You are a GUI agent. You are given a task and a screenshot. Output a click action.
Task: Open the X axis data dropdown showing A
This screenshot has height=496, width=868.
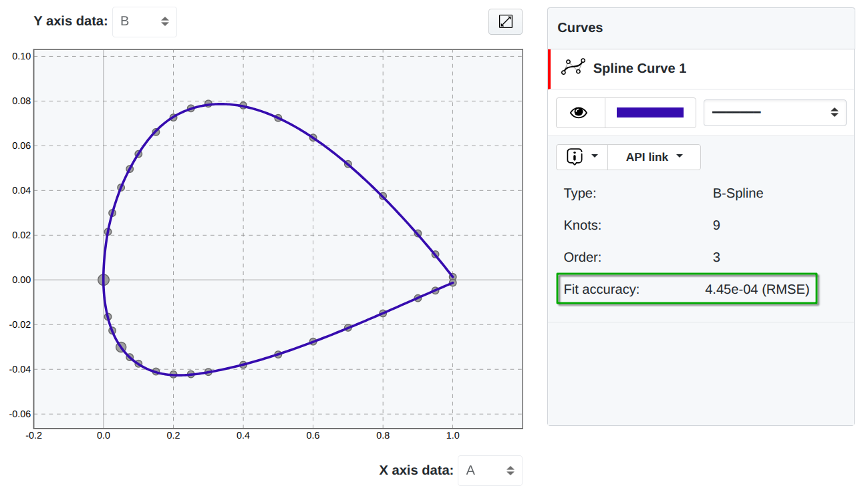click(x=490, y=471)
